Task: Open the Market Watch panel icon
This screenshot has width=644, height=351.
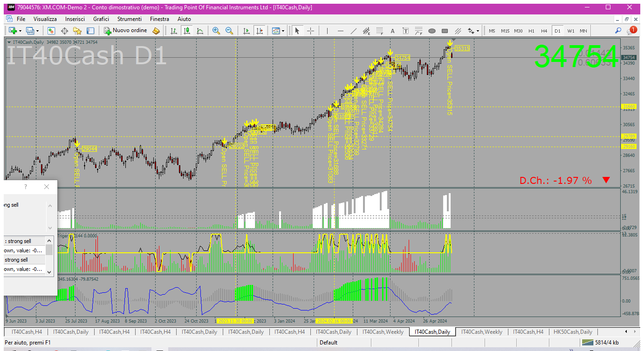Action: 51,31
